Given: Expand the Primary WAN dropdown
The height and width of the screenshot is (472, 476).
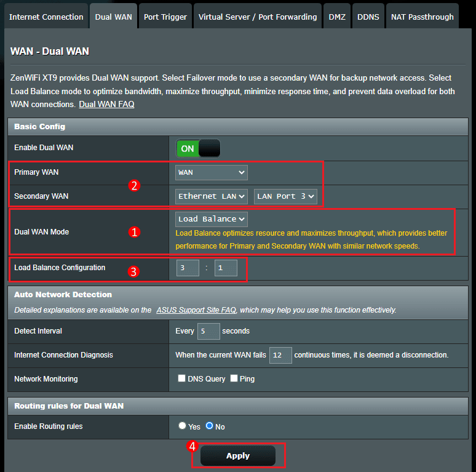Looking at the screenshot, I should coord(212,172).
